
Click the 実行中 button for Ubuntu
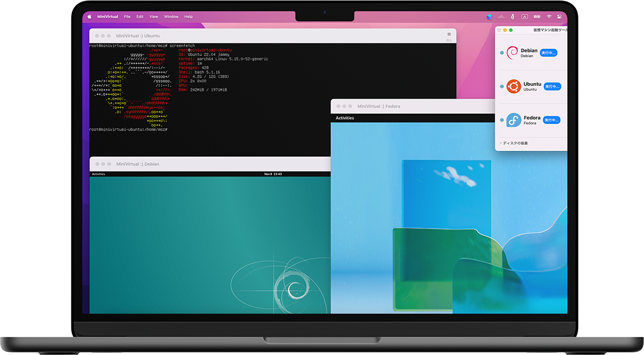[x=552, y=86]
